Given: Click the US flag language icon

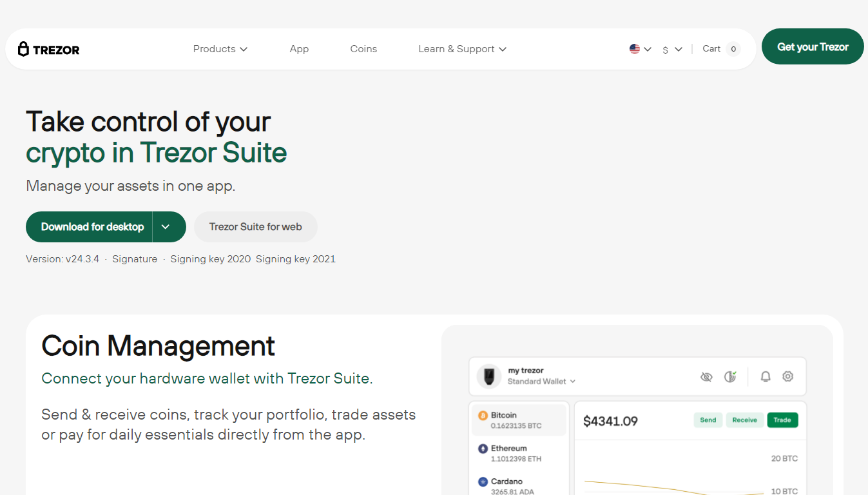Looking at the screenshot, I should pos(635,49).
